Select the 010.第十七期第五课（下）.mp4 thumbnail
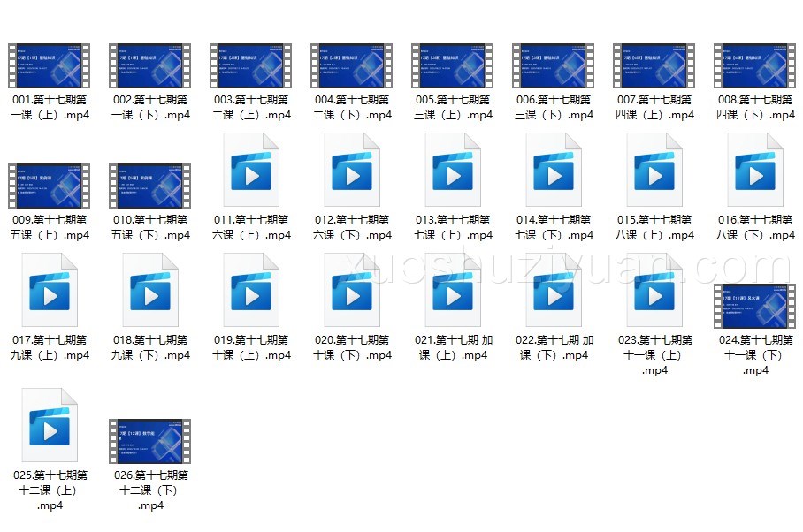This screenshot has height=532, width=803. click(150, 186)
